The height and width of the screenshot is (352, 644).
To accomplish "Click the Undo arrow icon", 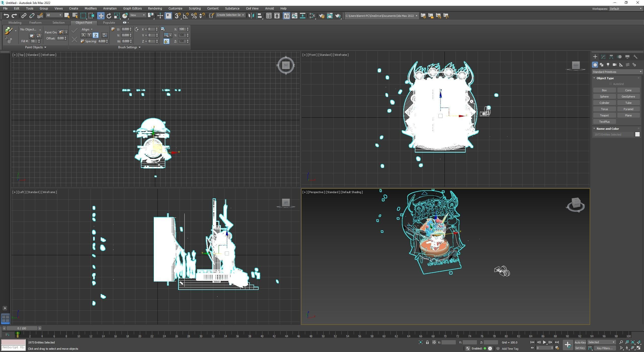I will click(6, 16).
